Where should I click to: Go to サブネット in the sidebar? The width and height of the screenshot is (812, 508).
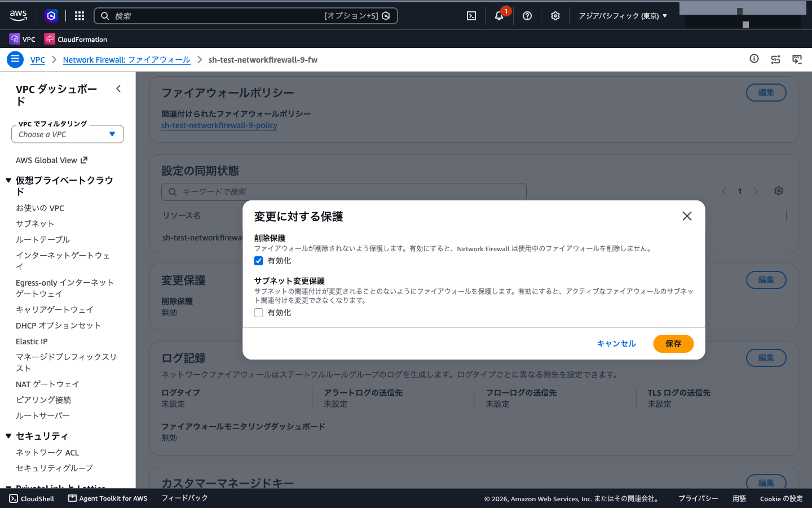(35, 224)
